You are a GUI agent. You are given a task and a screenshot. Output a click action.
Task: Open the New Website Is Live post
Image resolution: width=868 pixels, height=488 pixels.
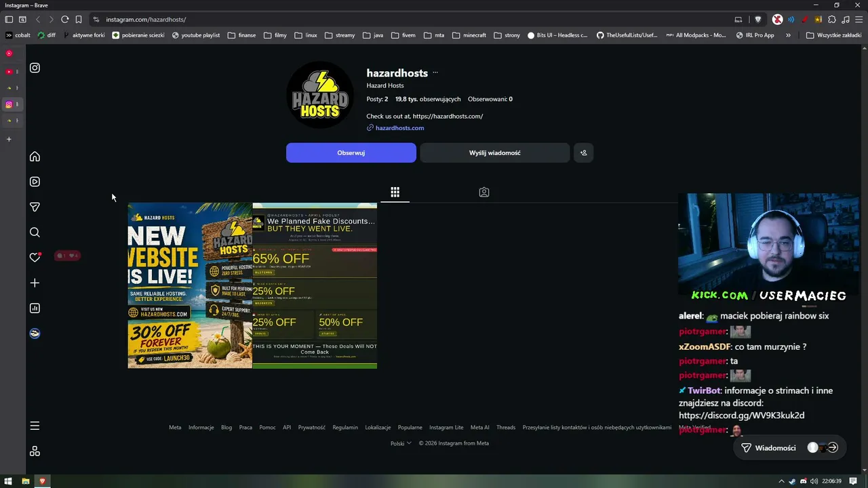coord(190,285)
